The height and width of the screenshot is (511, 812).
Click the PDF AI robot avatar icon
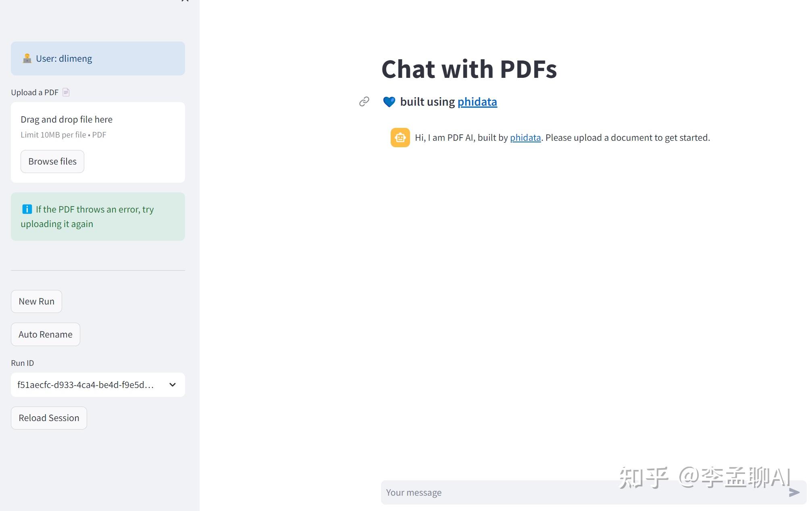point(400,138)
